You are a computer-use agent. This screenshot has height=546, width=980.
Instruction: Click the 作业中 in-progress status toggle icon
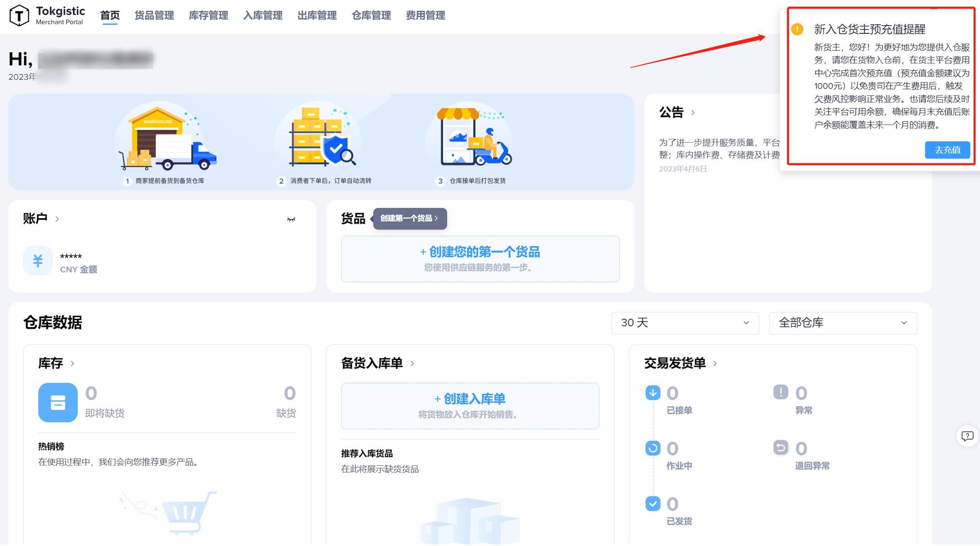pyautogui.click(x=652, y=448)
